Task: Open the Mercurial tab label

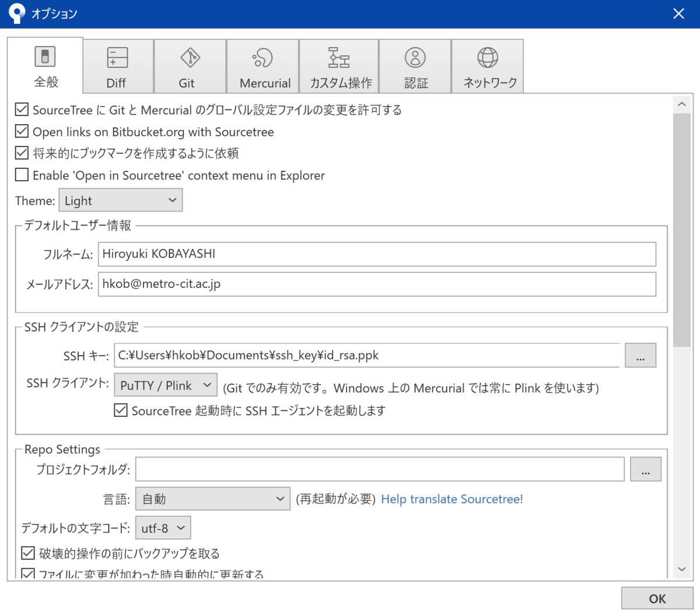Action: 265,83
